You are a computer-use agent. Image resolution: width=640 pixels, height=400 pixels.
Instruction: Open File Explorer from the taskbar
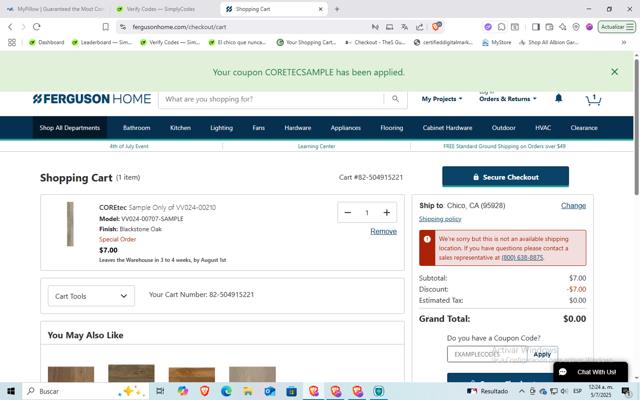click(x=248, y=391)
